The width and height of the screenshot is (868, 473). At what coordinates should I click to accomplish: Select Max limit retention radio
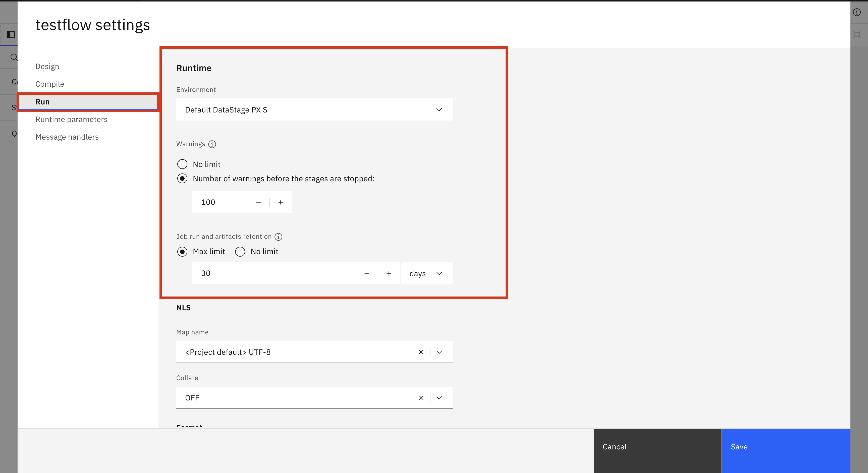[182, 252]
